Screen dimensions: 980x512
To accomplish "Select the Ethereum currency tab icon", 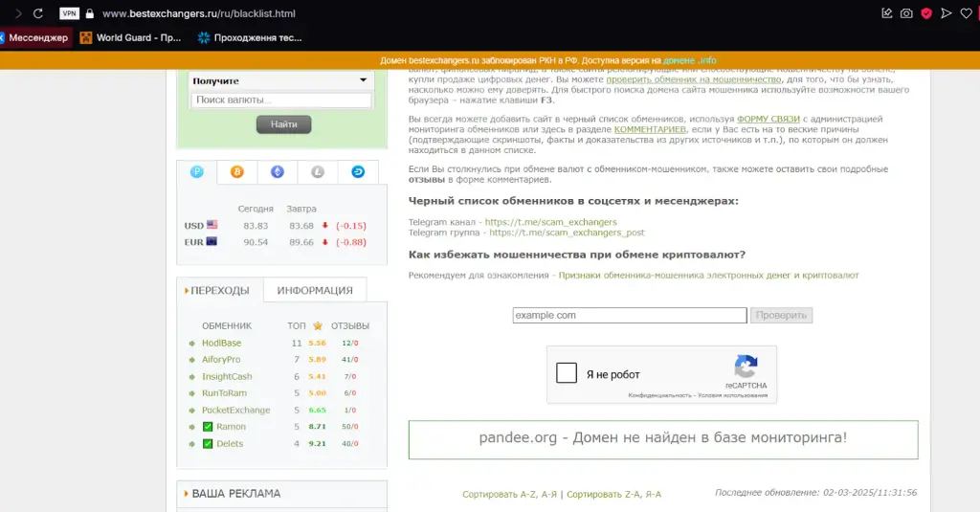I will click(x=277, y=172).
